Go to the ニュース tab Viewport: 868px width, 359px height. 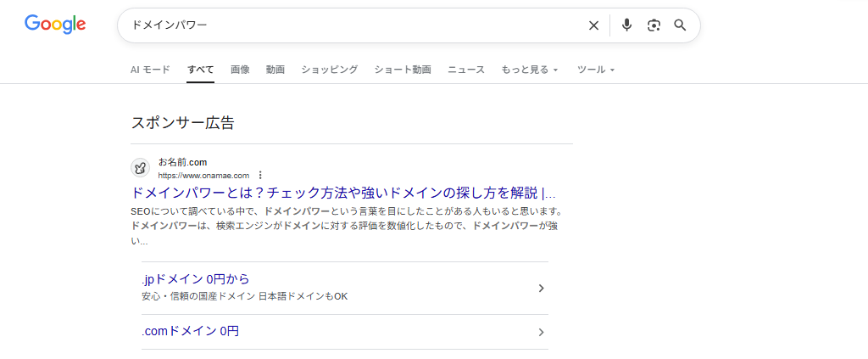pyautogui.click(x=466, y=70)
